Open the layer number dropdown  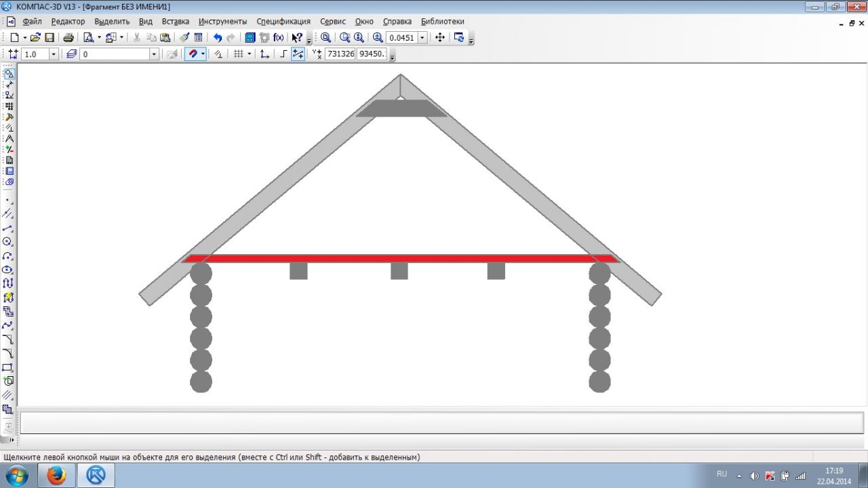click(x=154, y=54)
